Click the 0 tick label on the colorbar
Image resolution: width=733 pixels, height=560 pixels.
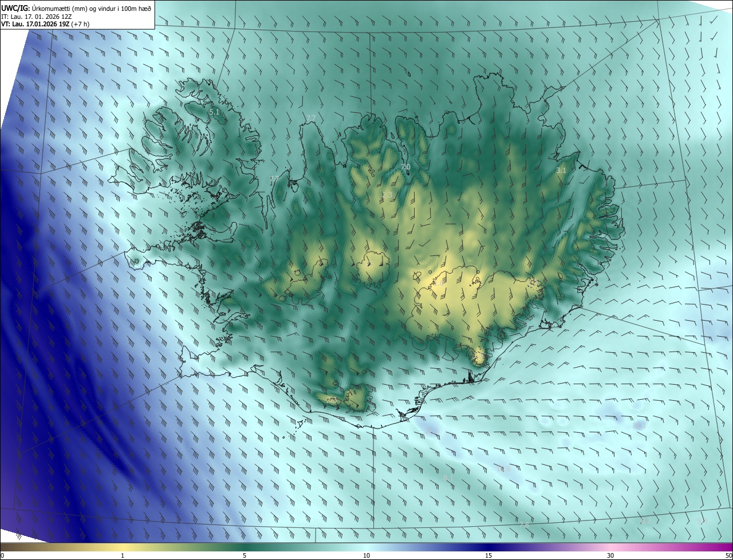coord(2,555)
